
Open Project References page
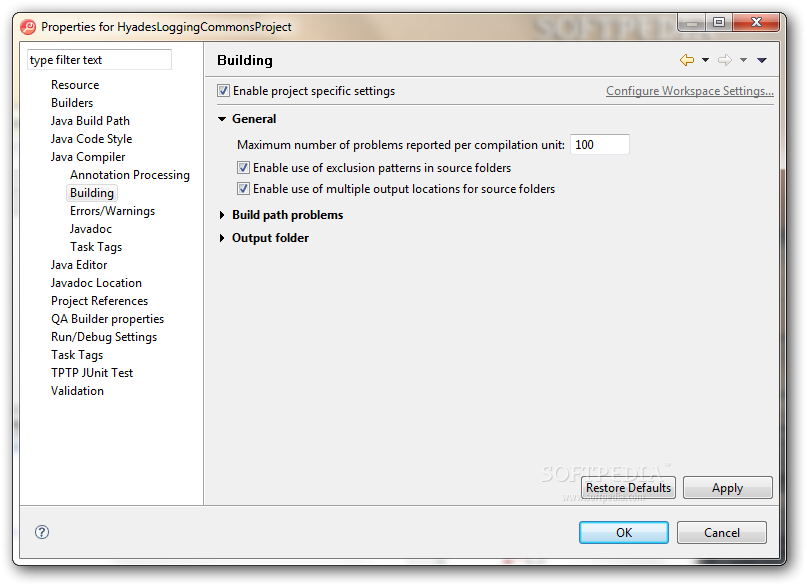[x=99, y=301]
